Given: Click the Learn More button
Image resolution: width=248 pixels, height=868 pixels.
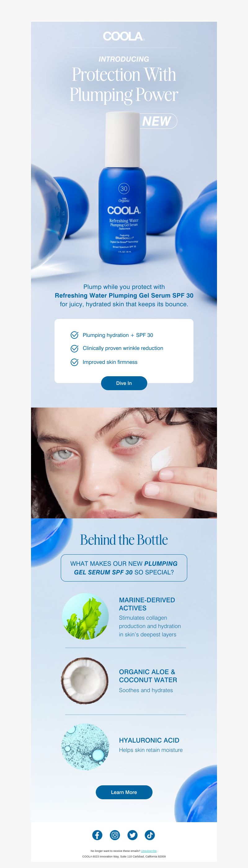Looking at the screenshot, I should [x=124, y=792].
